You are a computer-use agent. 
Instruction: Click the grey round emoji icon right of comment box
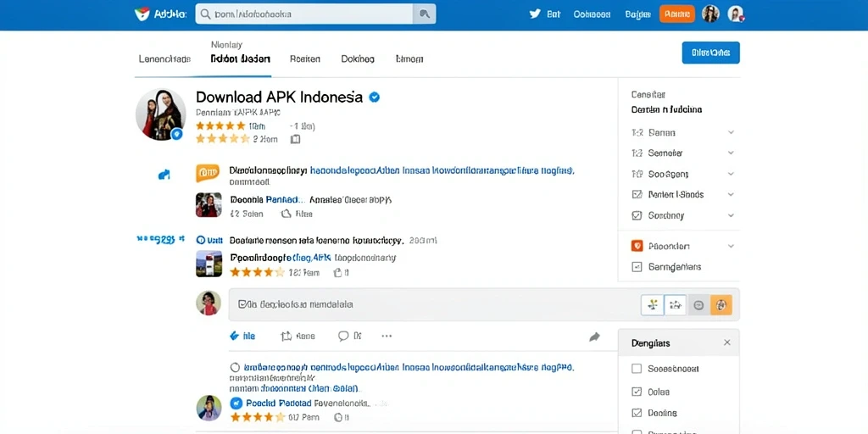[698, 305]
